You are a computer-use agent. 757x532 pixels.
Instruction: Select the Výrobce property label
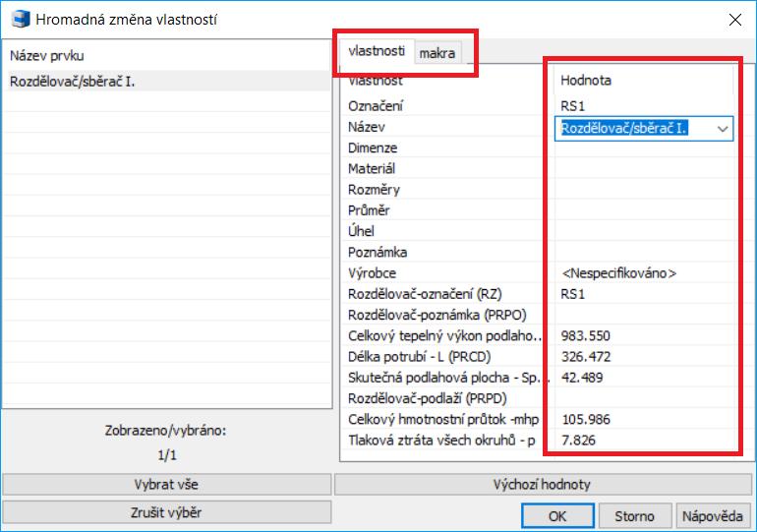(x=372, y=273)
